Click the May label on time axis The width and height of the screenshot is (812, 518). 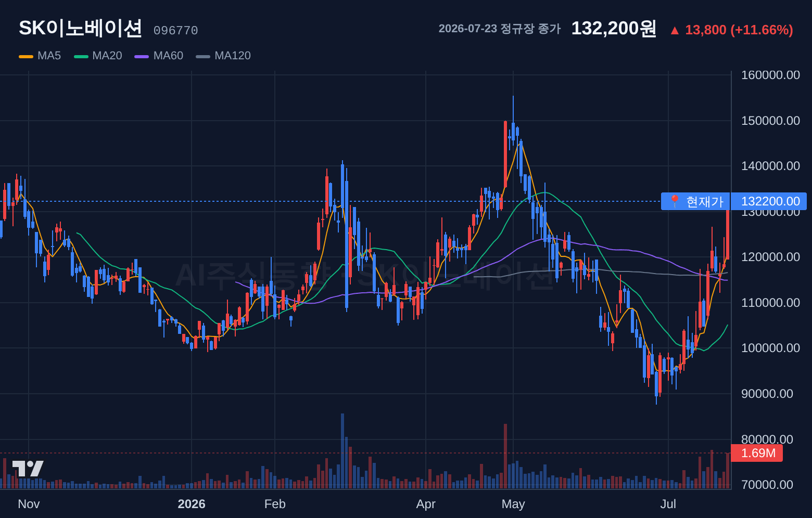(x=513, y=504)
